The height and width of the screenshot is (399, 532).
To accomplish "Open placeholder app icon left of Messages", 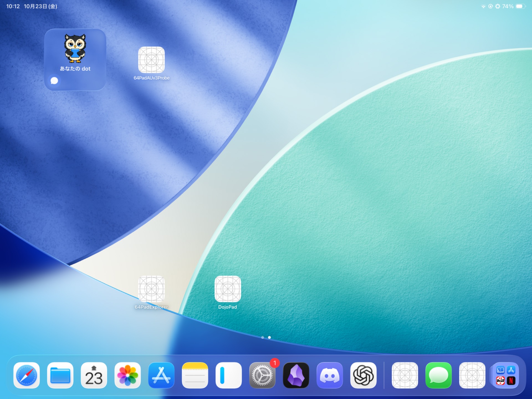I will click(x=405, y=375).
